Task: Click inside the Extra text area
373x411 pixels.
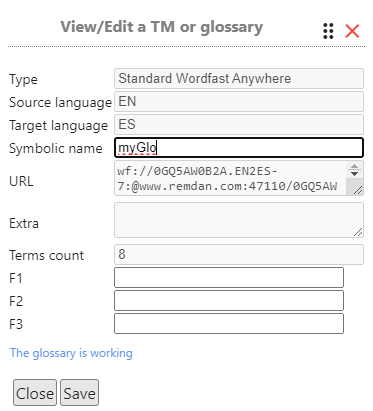Action: [239, 220]
